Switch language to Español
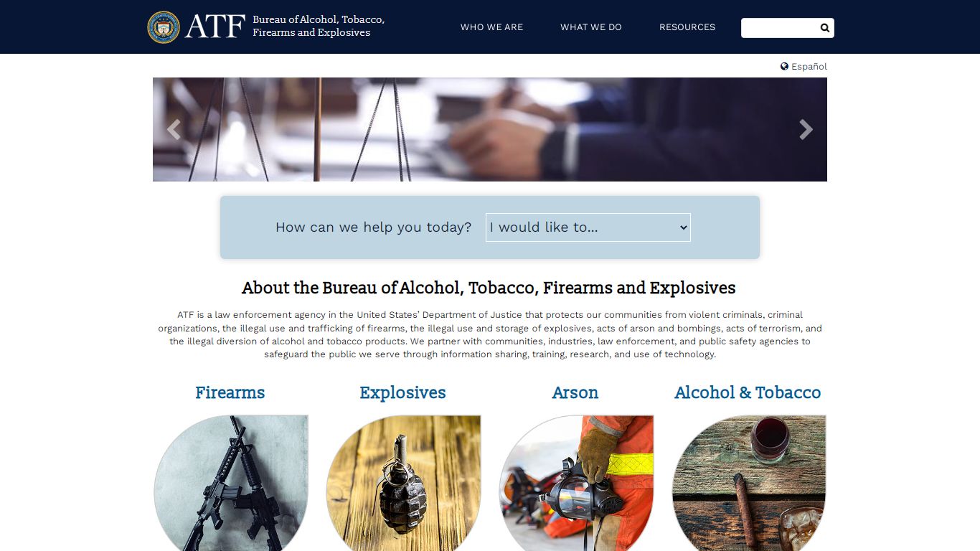 click(x=809, y=66)
